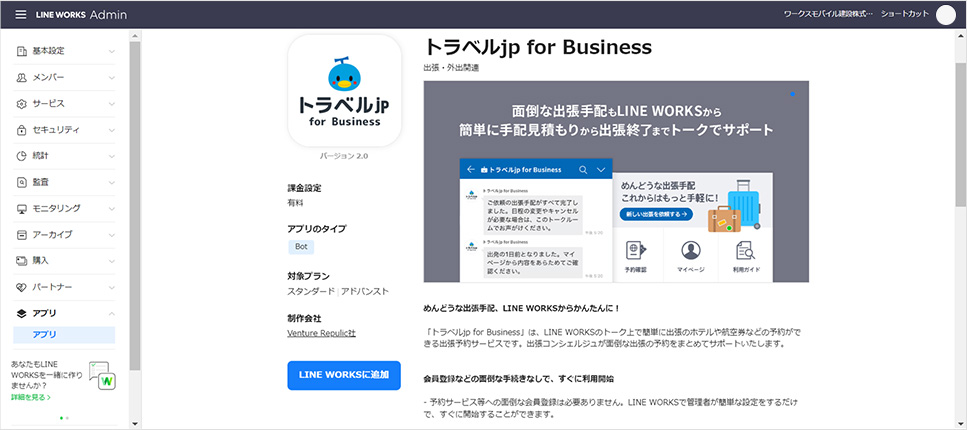
Task: Click the page scroll down arrow
Action: point(961,424)
